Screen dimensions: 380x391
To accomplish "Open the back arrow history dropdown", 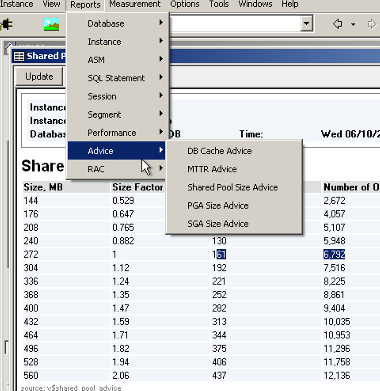I will [353, 24].
